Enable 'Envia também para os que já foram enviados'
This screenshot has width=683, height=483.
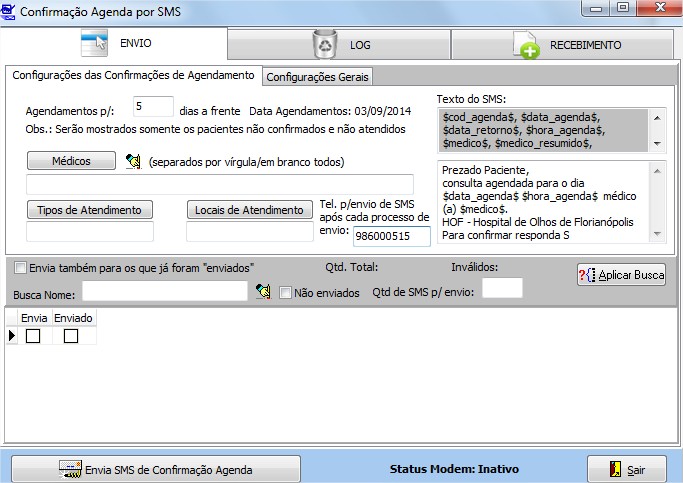click(x=21, y=267)
